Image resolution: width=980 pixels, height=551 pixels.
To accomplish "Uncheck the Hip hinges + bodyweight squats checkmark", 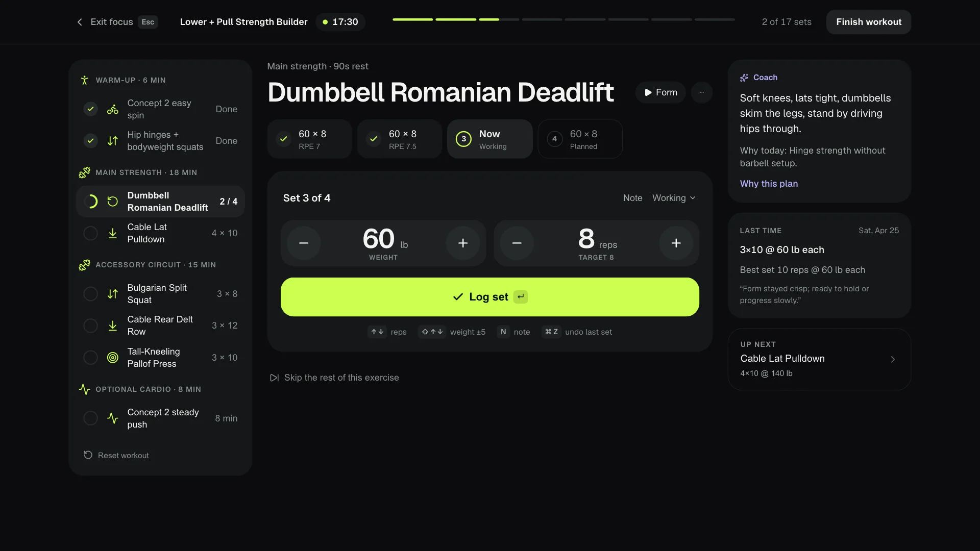I will [x=90, y=141].
